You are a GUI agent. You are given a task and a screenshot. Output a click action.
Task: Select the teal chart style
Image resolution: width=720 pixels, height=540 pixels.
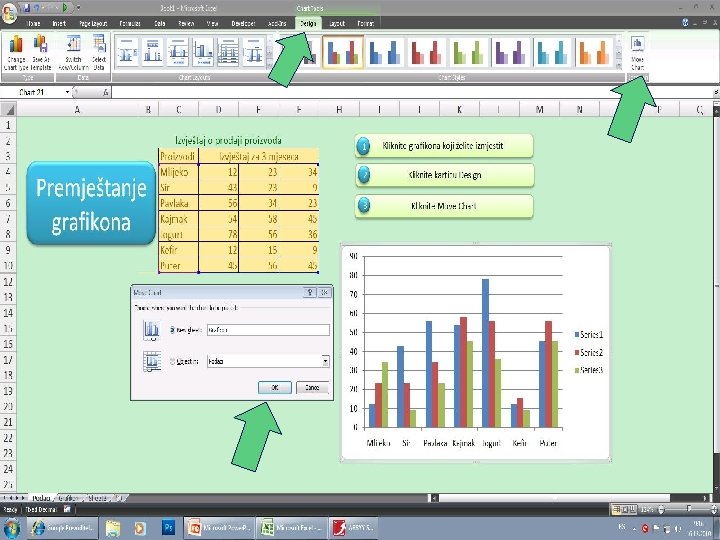tap(552, 52)
